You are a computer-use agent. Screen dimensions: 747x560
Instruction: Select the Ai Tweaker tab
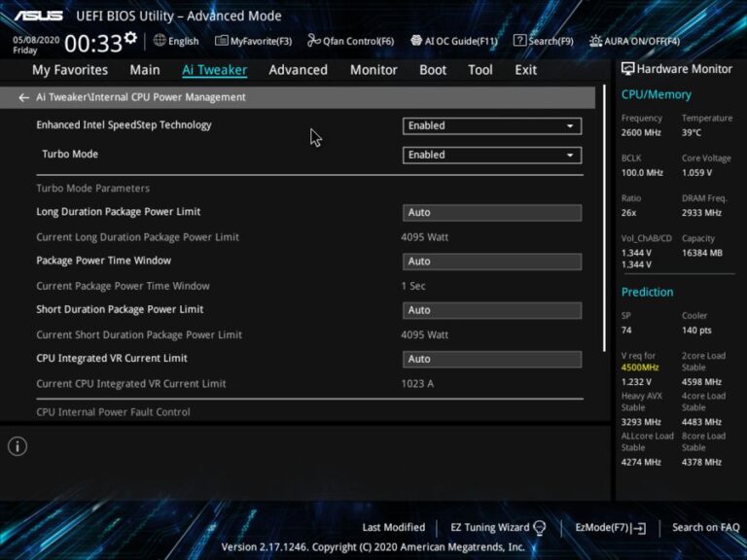[214, 70]
